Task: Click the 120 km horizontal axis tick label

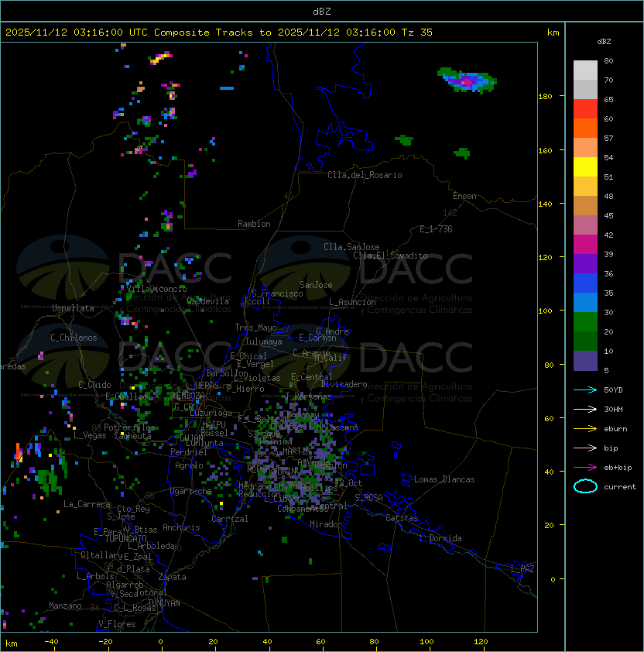Action: [481, 642]
